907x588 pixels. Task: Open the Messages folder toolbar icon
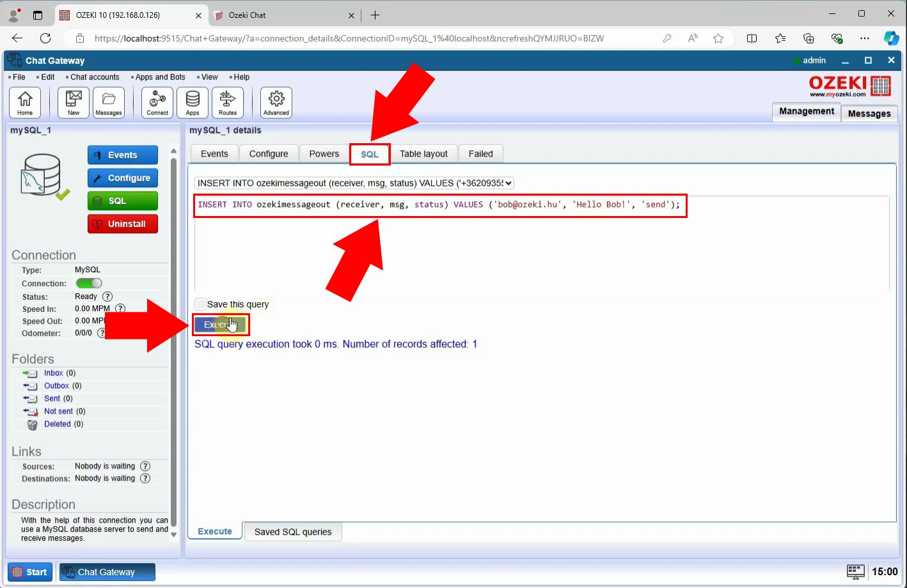pos(109,103)
